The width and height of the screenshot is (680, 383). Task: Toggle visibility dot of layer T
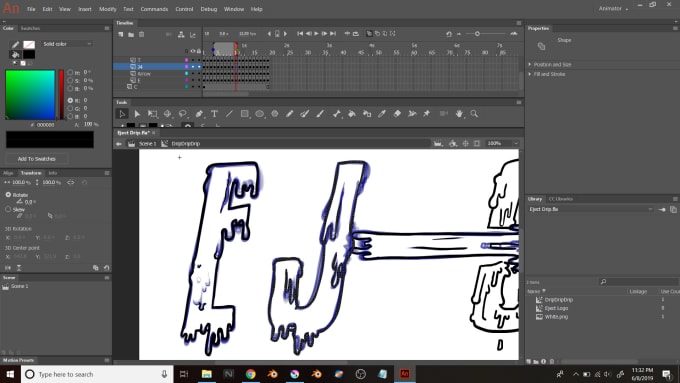tap(193, 60)
